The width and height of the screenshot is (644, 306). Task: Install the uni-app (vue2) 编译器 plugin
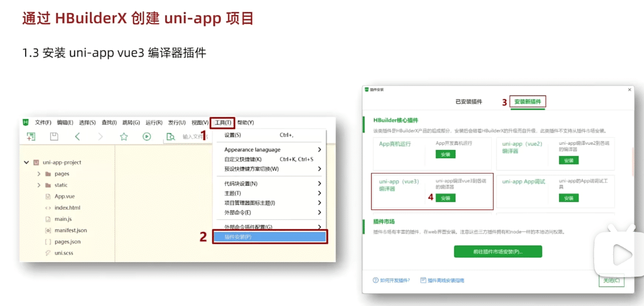coord(568,160)
